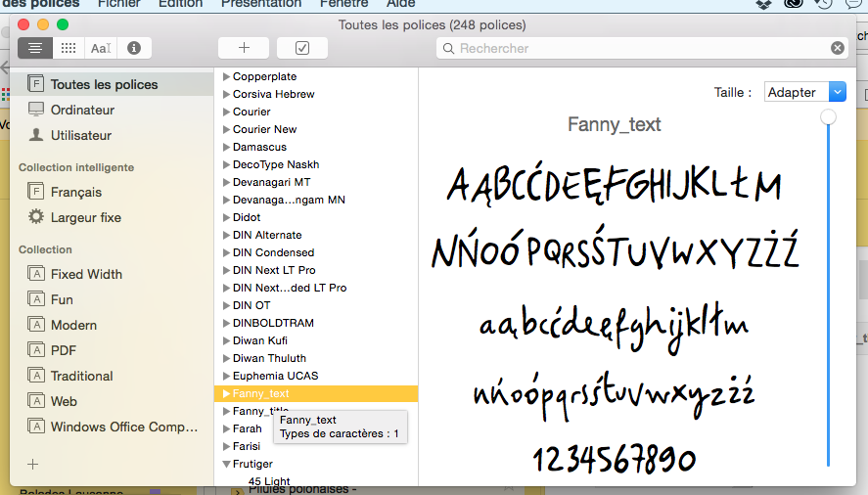Open the Présentation menu
The width and height of the screenshot is (868, 495).
pos(260,4)
